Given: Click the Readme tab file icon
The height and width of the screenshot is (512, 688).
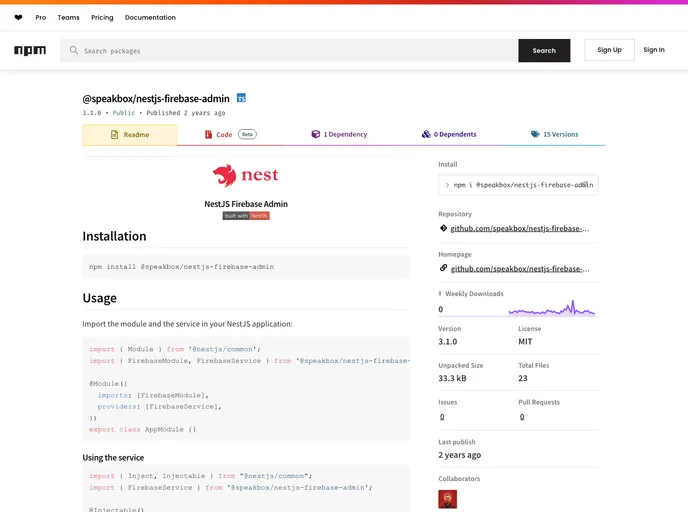Looking at the screenshot, I should point(115,135).
